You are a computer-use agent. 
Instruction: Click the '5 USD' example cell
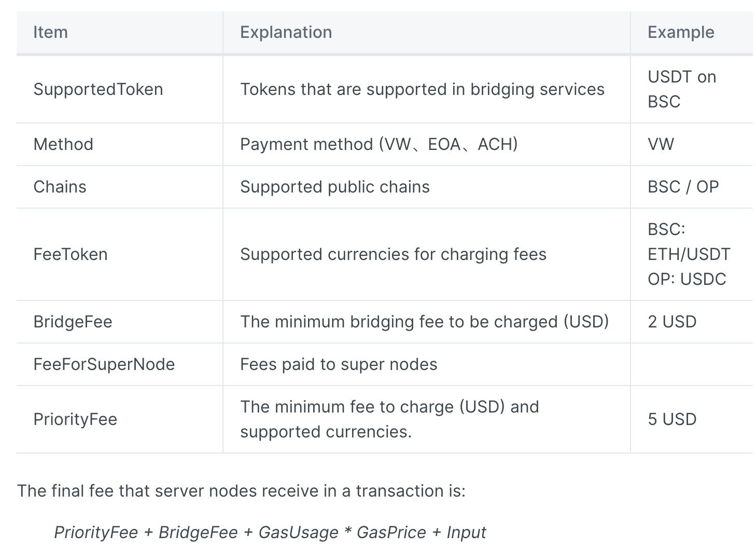pos(671,419)
